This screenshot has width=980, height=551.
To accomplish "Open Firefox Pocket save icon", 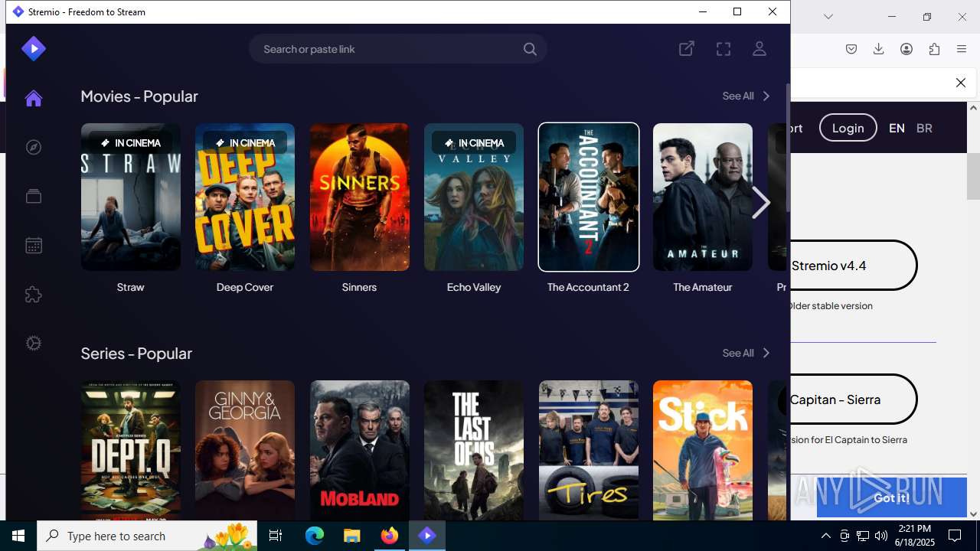I will coord(851,49).
